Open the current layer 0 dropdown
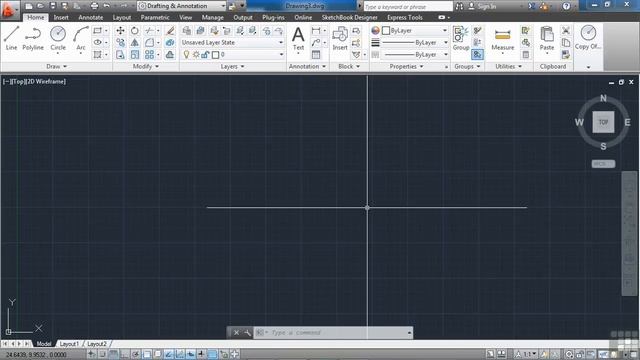 coord(232,54)
